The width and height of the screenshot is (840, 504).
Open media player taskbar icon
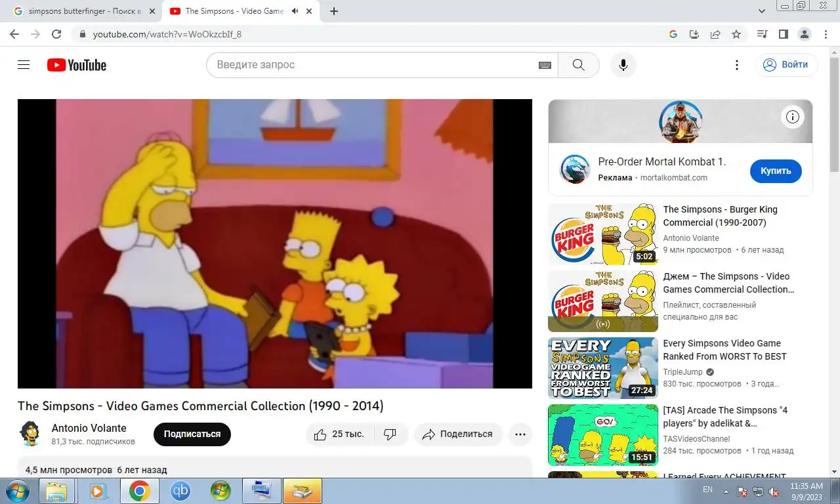[98, 491]
